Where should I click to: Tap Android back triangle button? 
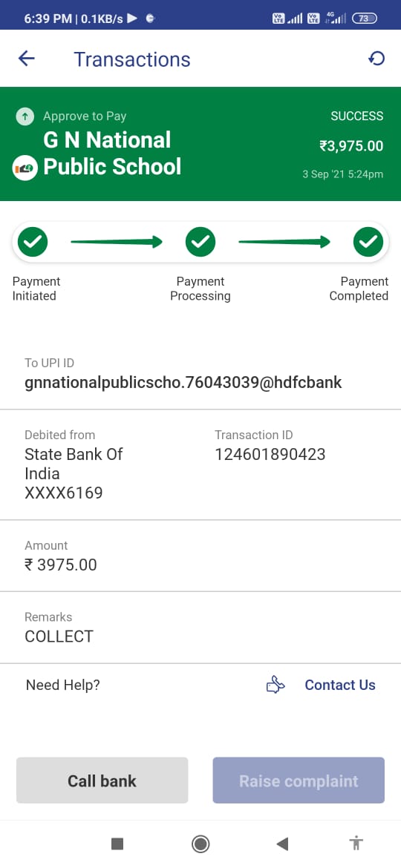tap(282, 844)
